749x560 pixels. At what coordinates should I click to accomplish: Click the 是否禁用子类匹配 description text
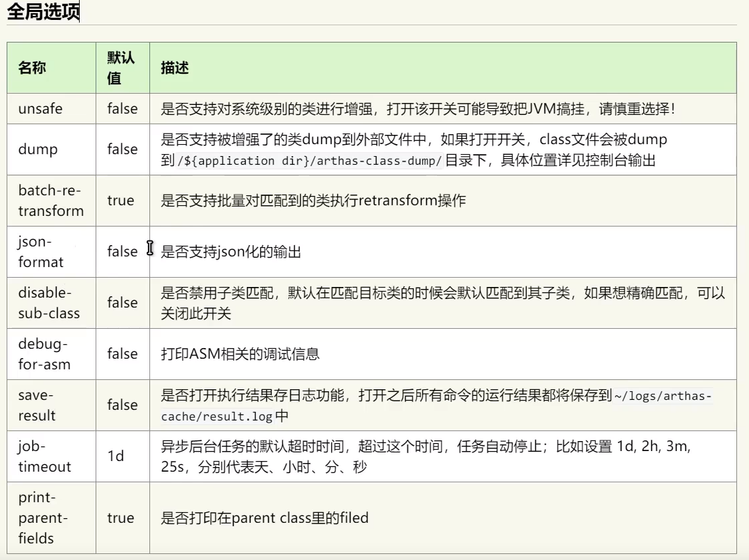click(443, 303)
